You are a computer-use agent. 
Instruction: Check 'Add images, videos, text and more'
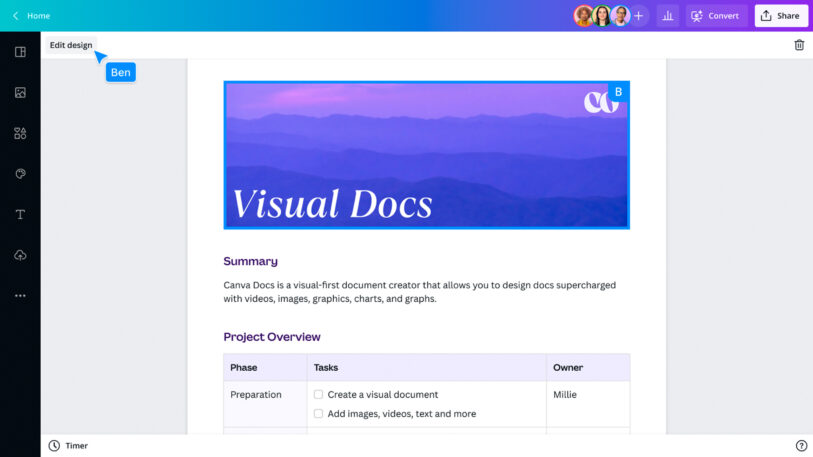(x=318, y=414)
